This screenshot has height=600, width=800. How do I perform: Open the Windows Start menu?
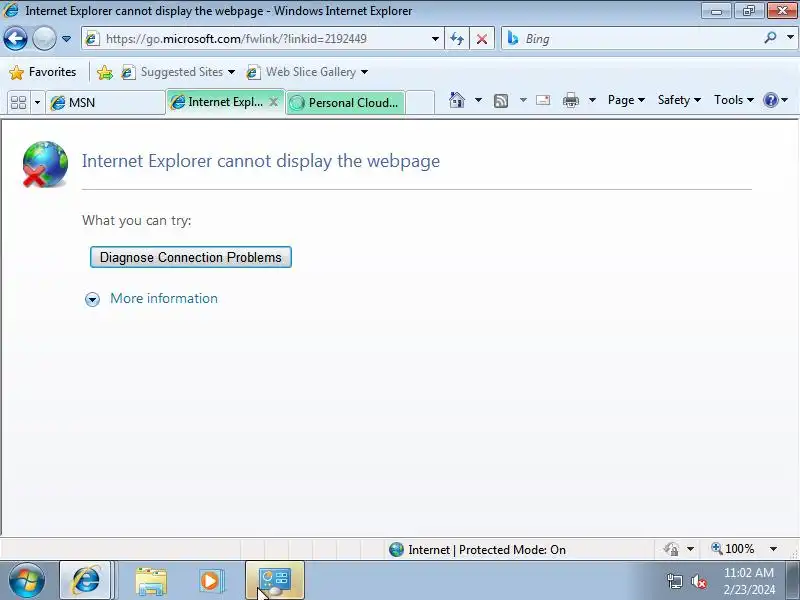(x=27, y=581)
